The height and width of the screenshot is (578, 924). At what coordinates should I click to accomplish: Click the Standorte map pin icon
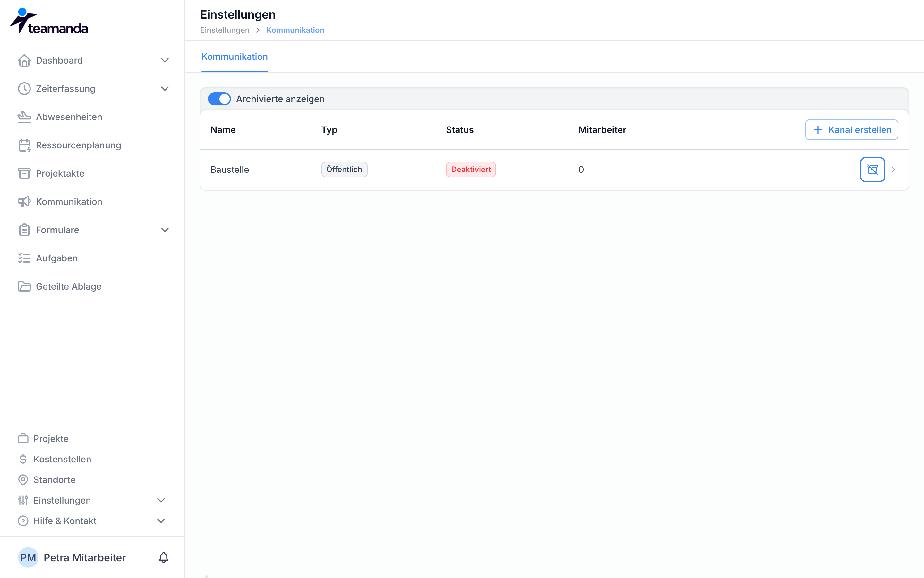tap(23, 480)
